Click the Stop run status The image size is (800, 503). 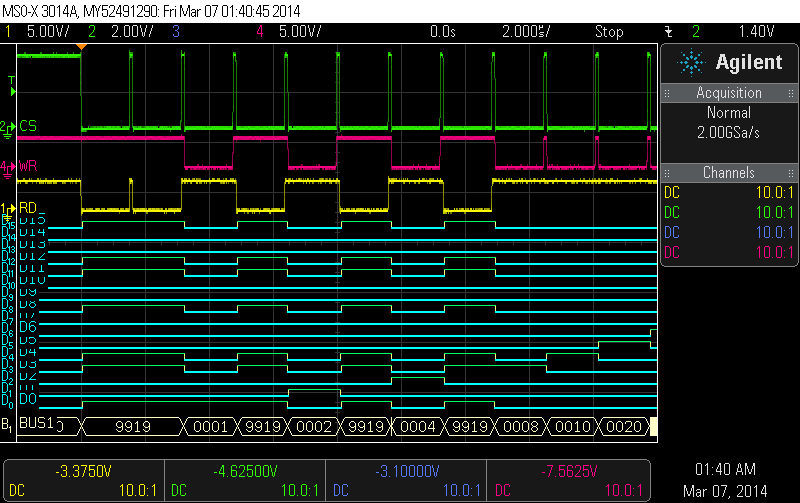(x=609, y=32)
